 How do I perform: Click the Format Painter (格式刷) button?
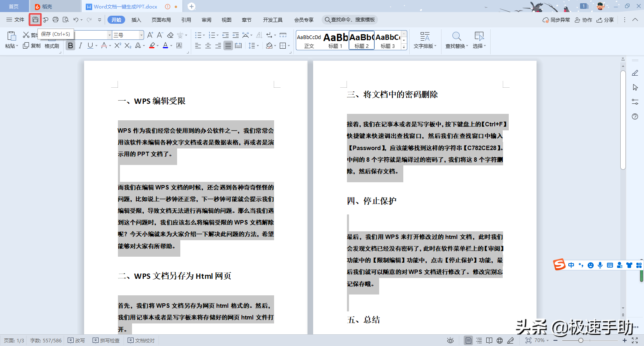pos(52,46)
